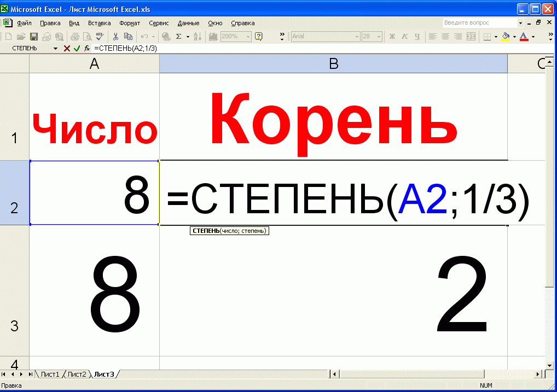Expand the borders style dropdown arrow
This screenshot has height=392, width=557.
coord(496,36)
